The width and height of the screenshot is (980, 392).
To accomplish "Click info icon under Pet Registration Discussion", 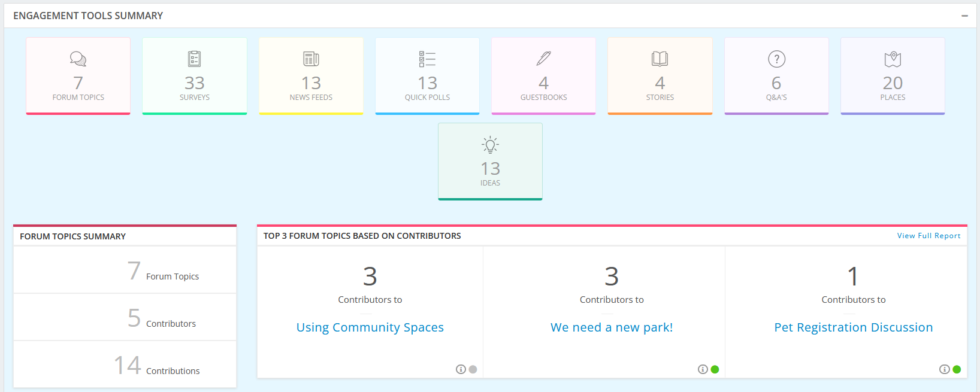I will (x=944, y=369).
